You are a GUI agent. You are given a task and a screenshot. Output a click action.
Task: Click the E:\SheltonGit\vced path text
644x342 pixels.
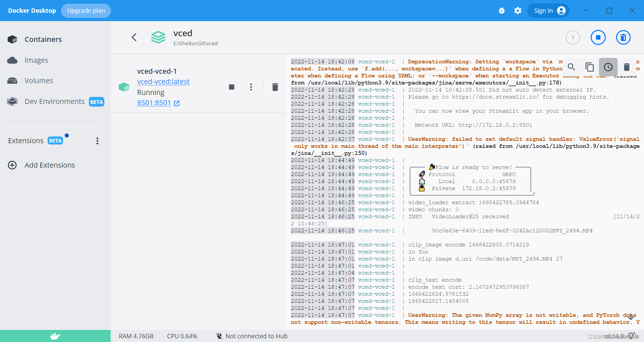(x=196, y=44)
